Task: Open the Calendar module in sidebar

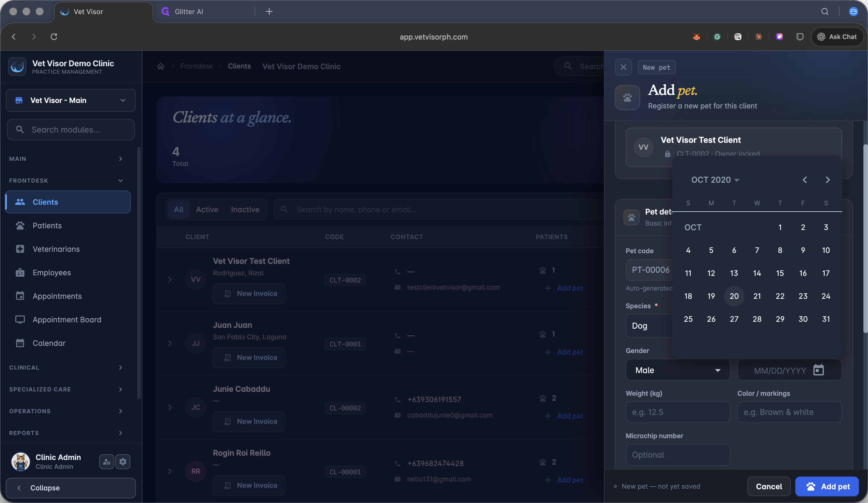Action: click(68, 343)
